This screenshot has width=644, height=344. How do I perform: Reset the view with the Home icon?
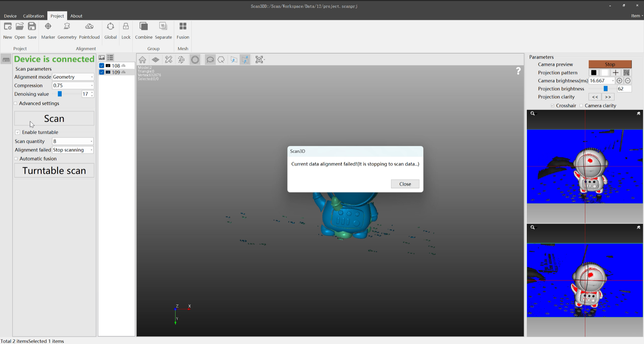142,60
